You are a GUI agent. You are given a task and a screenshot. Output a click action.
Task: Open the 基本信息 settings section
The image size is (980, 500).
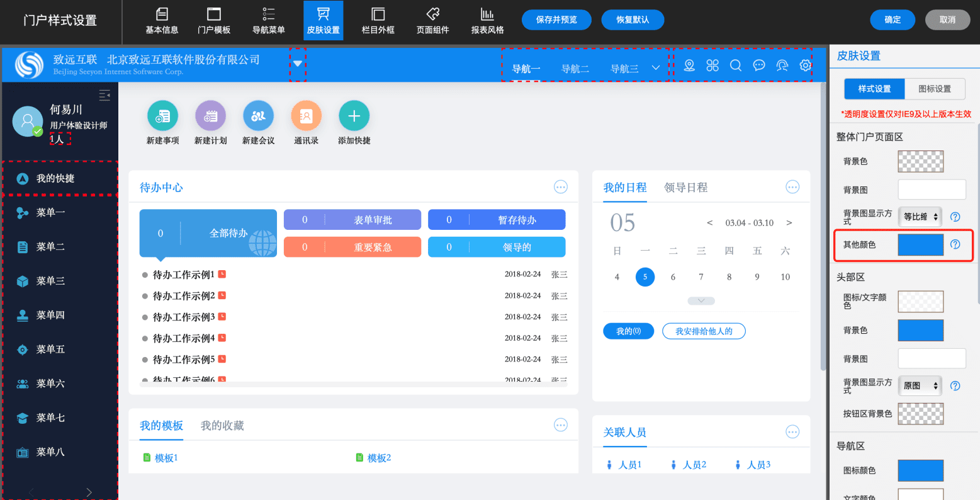tap(162, 20)
